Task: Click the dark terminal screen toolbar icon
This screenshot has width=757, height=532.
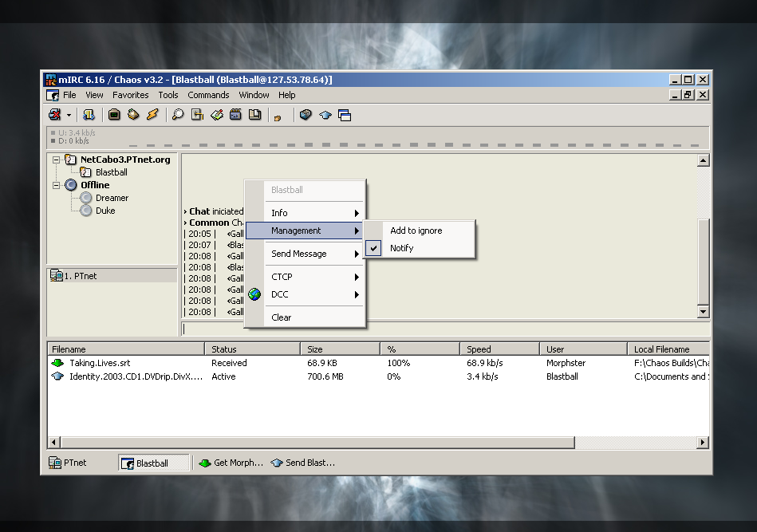Action: (114, 114)
